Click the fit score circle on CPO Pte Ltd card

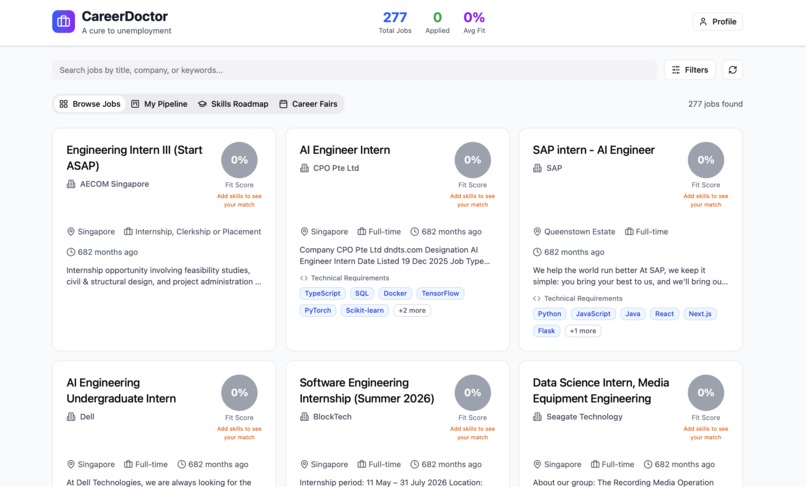(x=473, y=160)
